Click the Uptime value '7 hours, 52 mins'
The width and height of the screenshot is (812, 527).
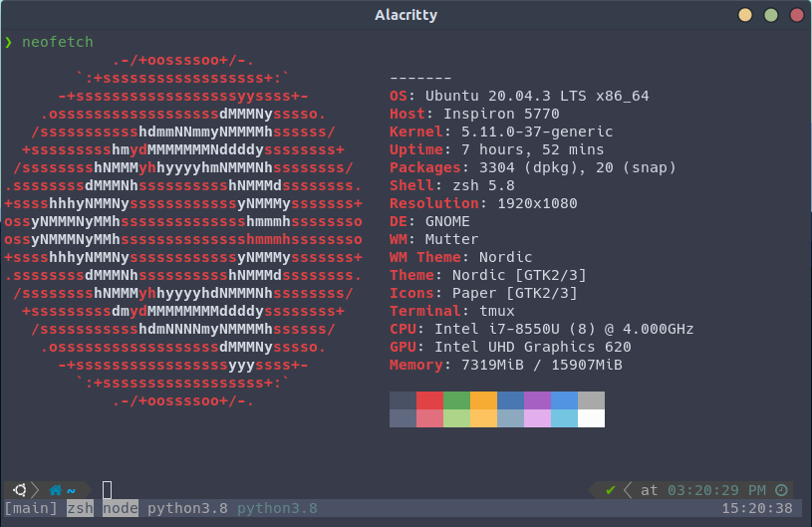click(x=532, y=149)
